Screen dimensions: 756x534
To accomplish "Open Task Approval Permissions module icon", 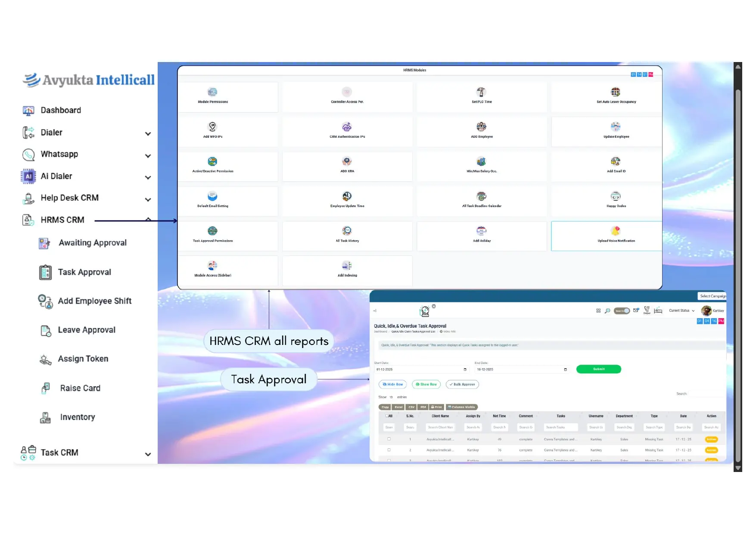I will click(212, 231).
